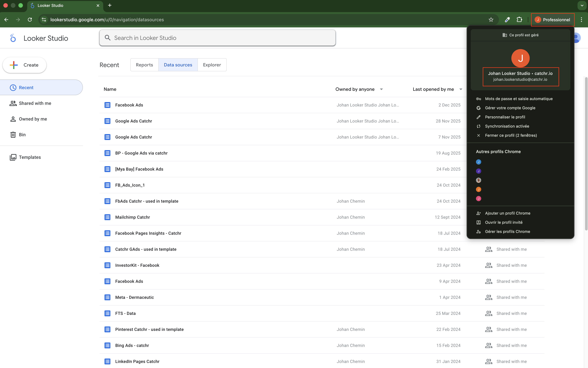Viewport: 588px width, 368px height.
Task: Switch to the Explorer tab
Action: point(212,65)
